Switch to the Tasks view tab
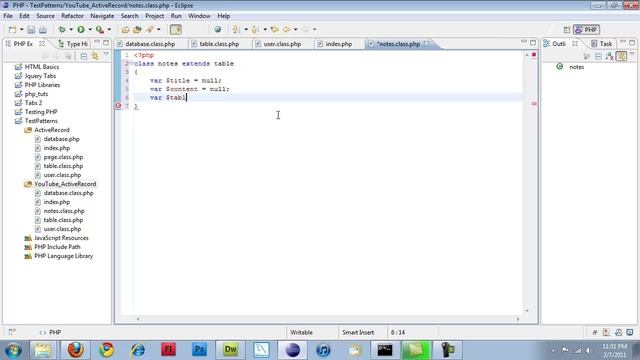Screen dimensions: 640x360 601,44
